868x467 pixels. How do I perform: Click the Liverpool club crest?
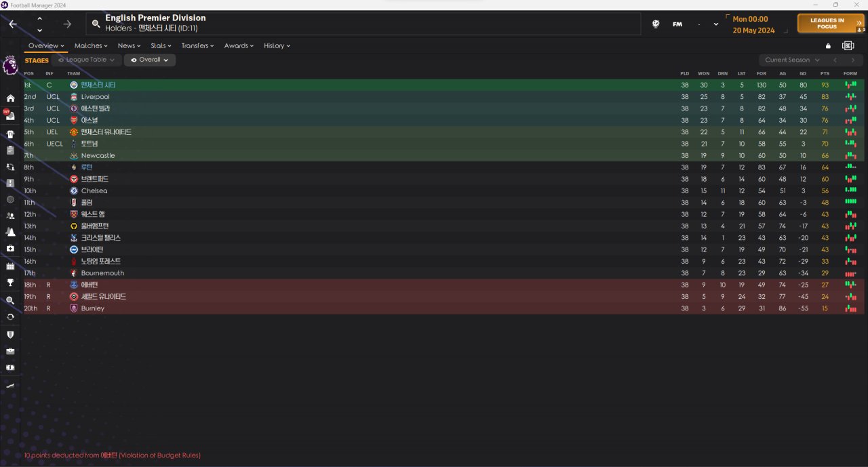point(74,97)
